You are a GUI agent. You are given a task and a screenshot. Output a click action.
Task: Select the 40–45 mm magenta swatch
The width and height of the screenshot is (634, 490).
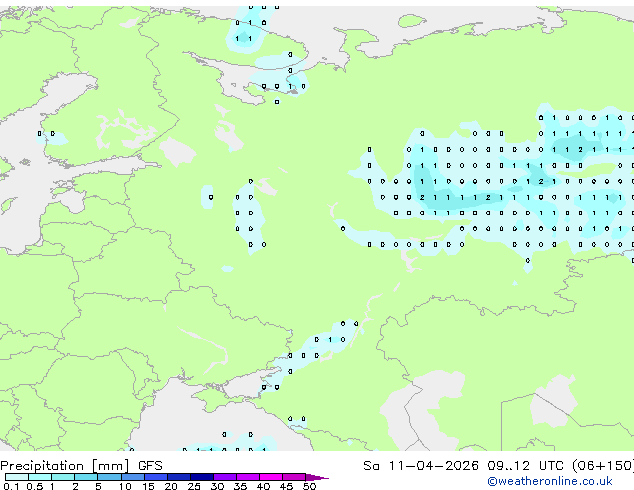click(271, 477)
